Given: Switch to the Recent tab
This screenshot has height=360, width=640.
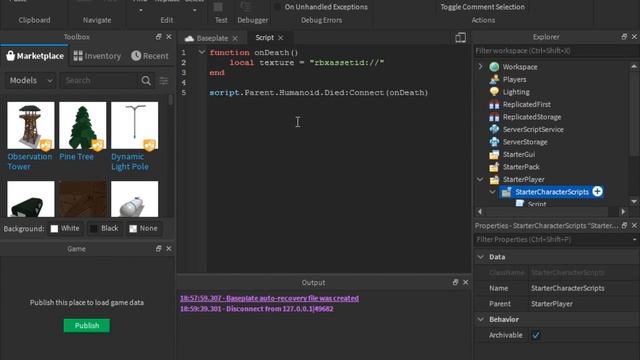Looking at the screenshot, I should point(150,56).
